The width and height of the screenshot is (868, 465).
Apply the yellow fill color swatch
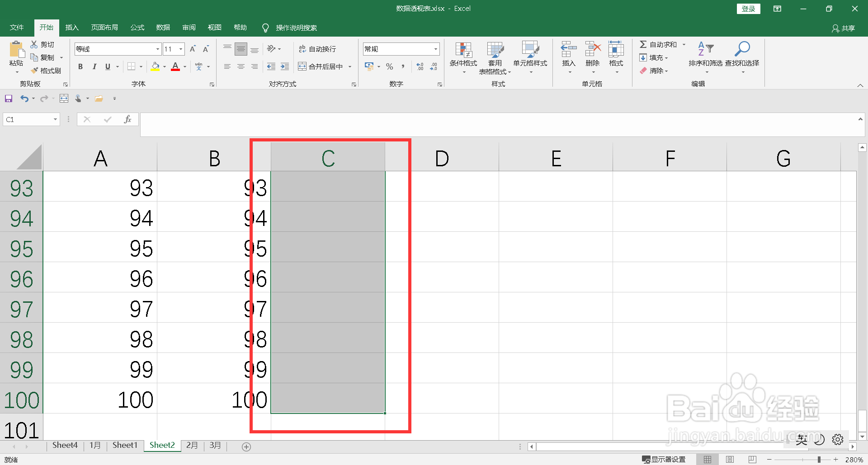tap(155, 66)
